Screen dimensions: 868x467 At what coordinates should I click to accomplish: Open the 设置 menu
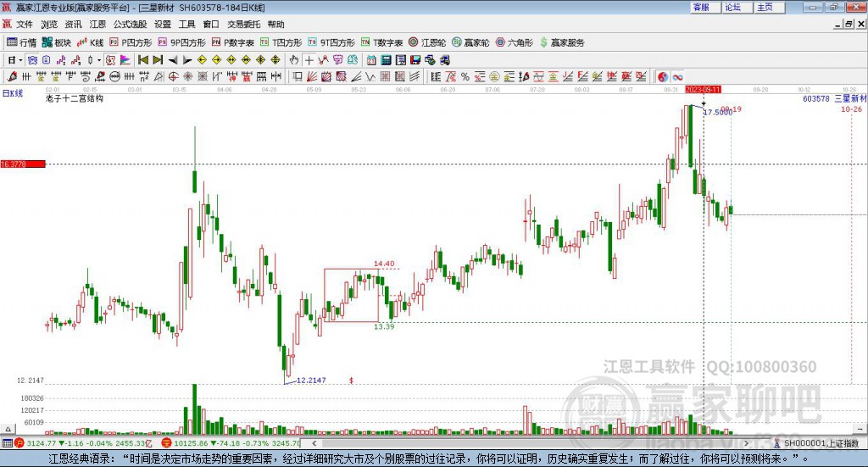coord(163,25)
